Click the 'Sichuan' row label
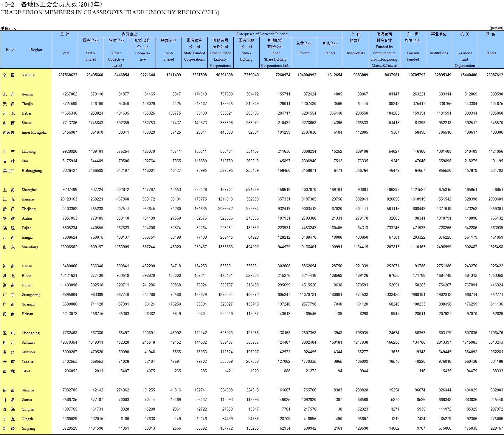 [x=28, y=343]
